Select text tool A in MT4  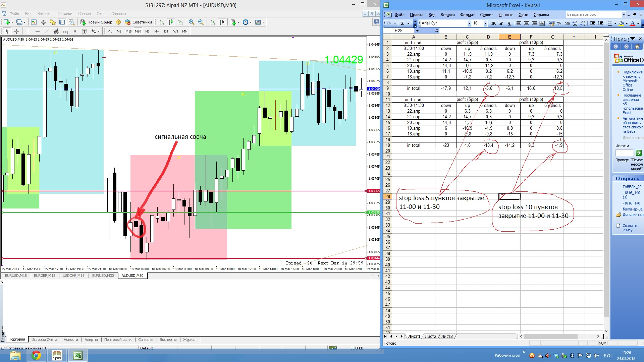(x=75, y=31)
